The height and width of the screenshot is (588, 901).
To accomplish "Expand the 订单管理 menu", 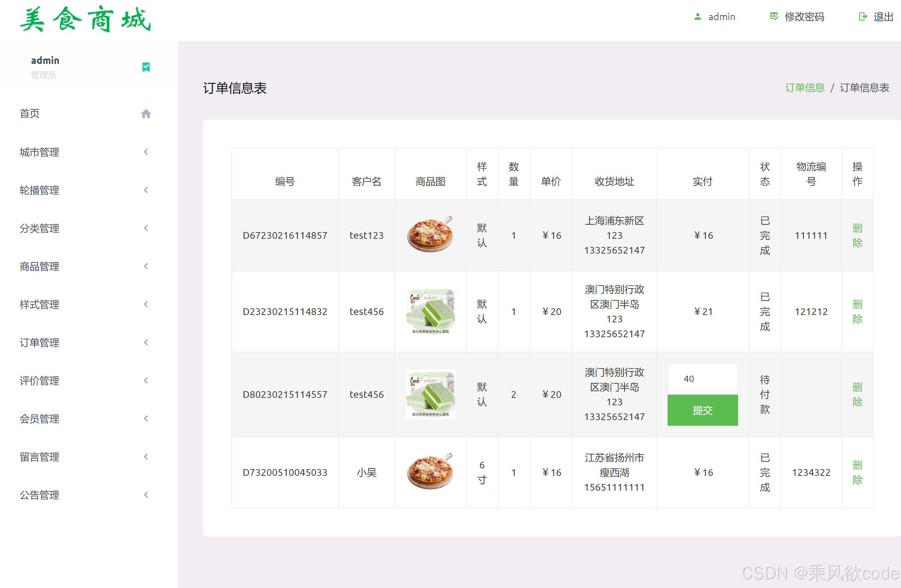I will pos(39,343).
